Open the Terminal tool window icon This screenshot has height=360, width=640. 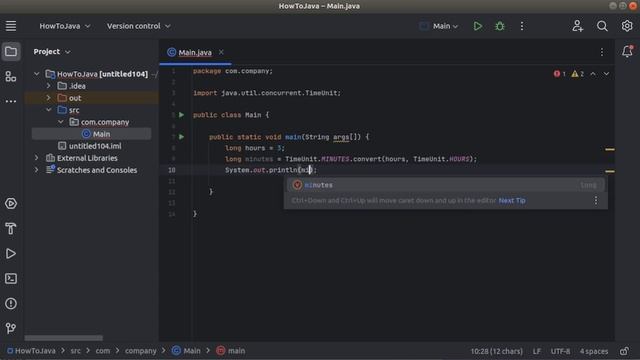tap(11, 278)
